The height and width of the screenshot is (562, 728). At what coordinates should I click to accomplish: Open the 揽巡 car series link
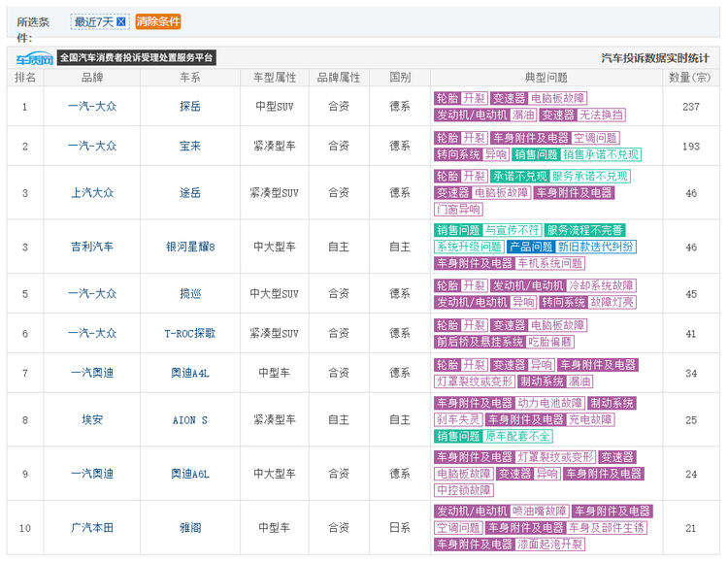(x=190, y=293)
